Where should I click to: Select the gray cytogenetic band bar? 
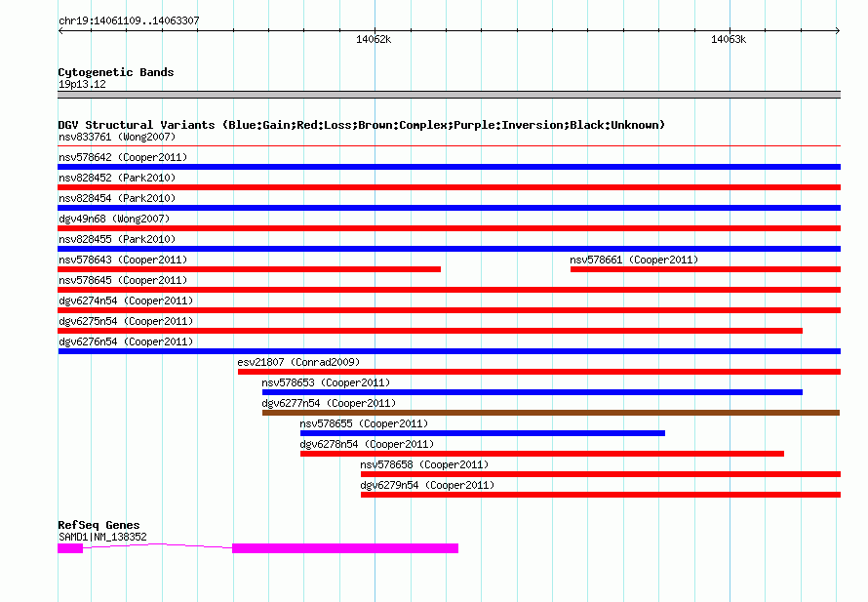449,95
